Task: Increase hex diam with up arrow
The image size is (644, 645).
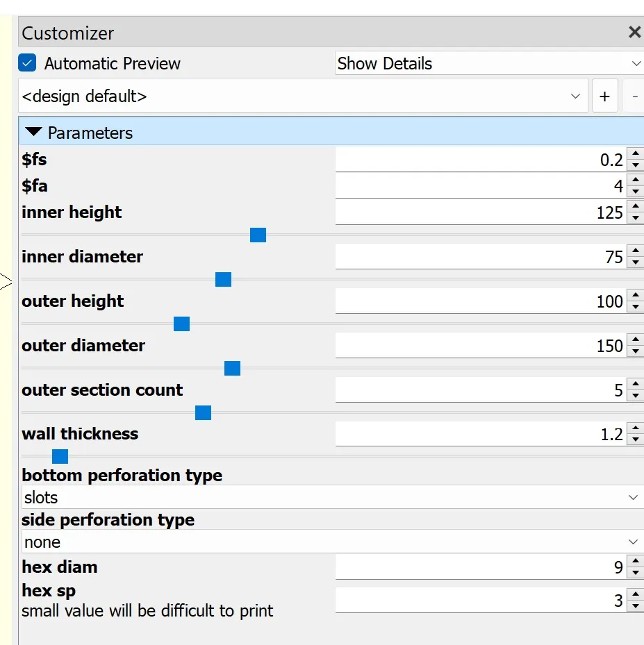Action: pos(635,562)
